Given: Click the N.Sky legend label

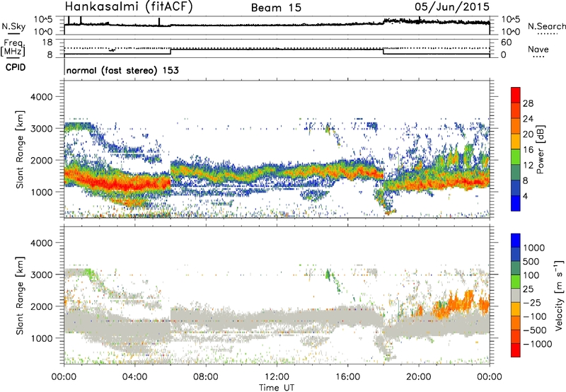Looking at the screenshot, I should pyautogui.click(x=13, y=26).
